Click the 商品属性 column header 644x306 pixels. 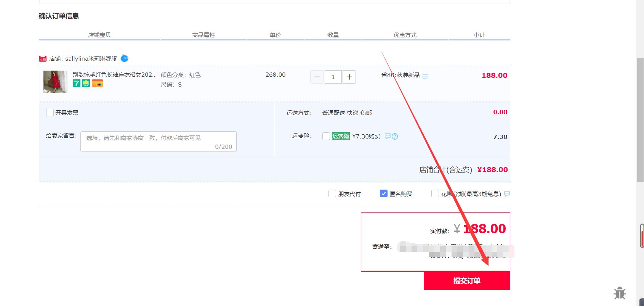pos(204,35)
